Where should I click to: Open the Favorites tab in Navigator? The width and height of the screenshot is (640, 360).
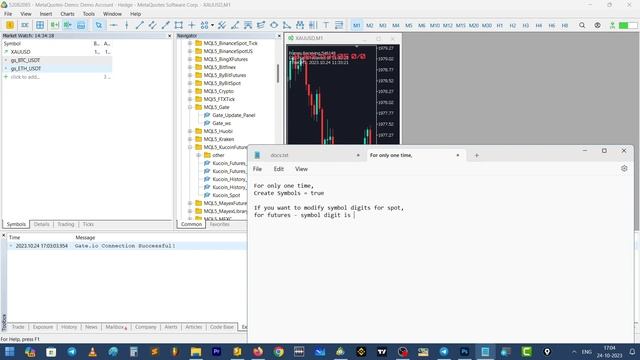[x=219, y=224]
